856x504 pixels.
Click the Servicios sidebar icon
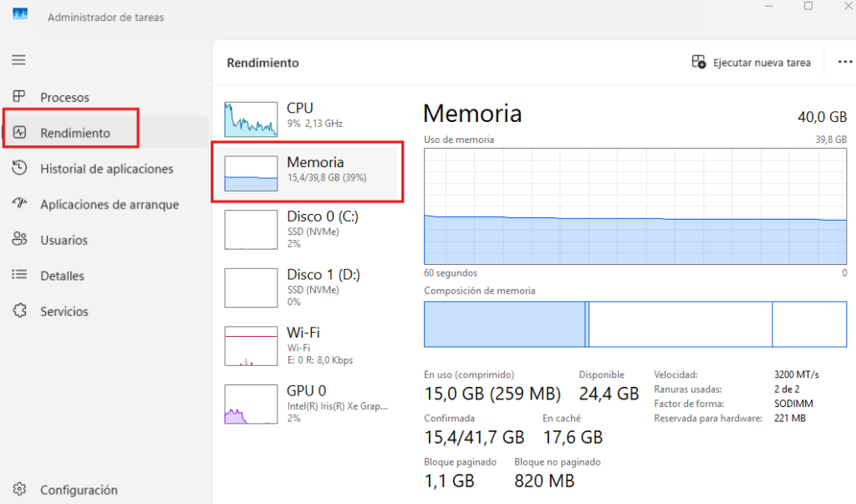click(x=19, y=311)
